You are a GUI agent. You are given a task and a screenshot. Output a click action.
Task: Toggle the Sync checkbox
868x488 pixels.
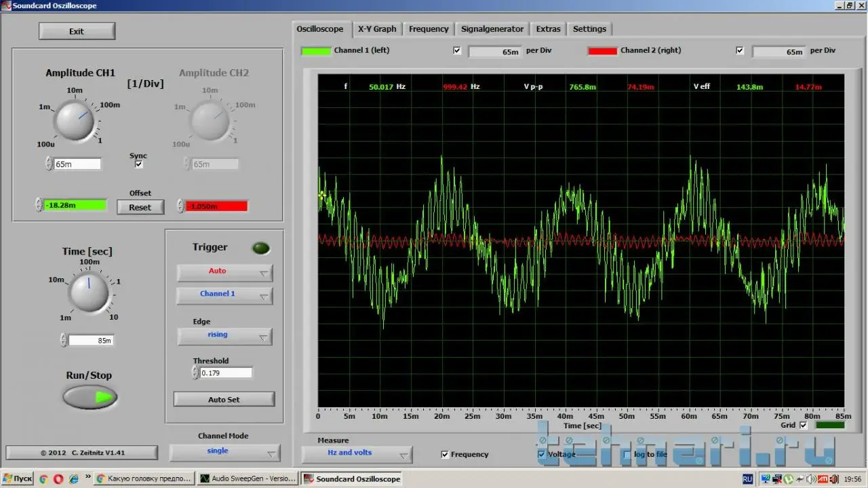tap(138, 164)
